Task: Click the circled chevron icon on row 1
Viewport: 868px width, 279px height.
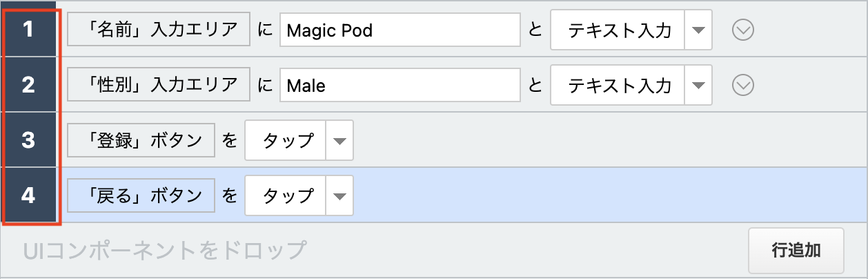Action: [742, 30]
